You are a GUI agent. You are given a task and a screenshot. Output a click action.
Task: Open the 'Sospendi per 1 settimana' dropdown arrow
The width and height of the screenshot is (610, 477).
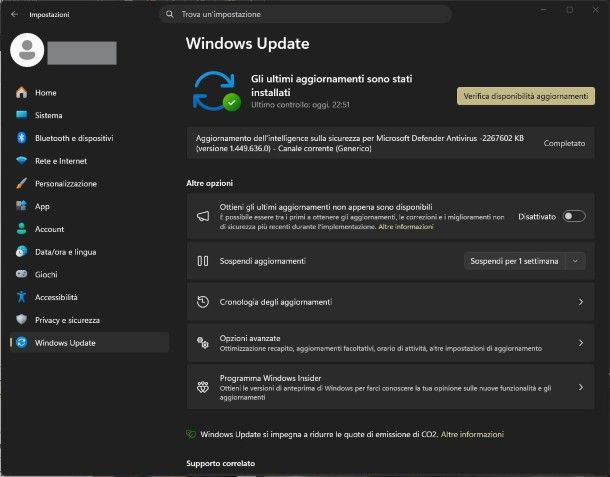(x=575, y=261)
